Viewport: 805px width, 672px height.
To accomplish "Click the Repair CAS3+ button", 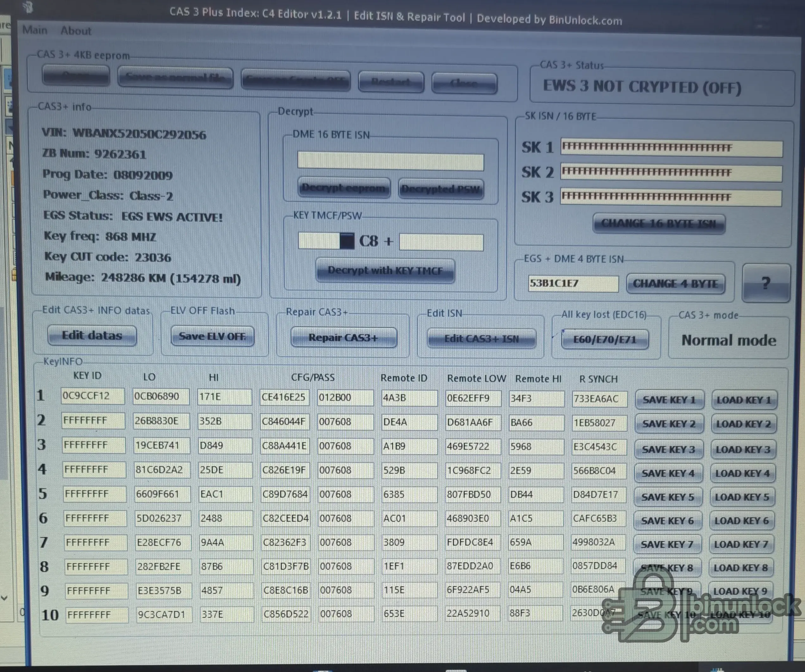I will coord(343,337).
